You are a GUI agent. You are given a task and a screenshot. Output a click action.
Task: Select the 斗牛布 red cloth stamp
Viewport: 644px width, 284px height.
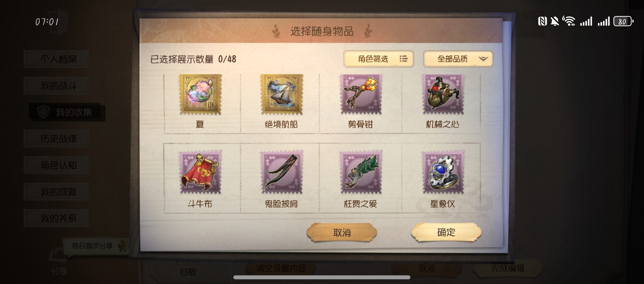200,172
